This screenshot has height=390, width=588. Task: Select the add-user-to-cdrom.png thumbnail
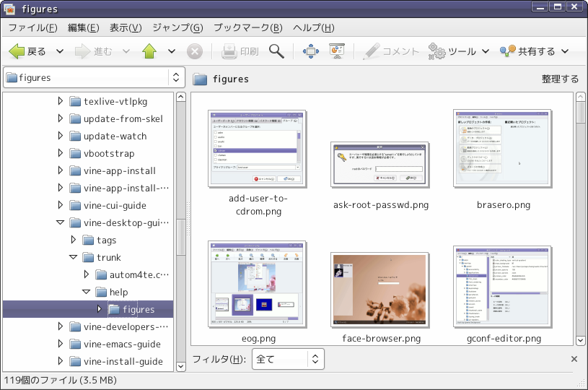pyautogui.click(x=258, y=149)
